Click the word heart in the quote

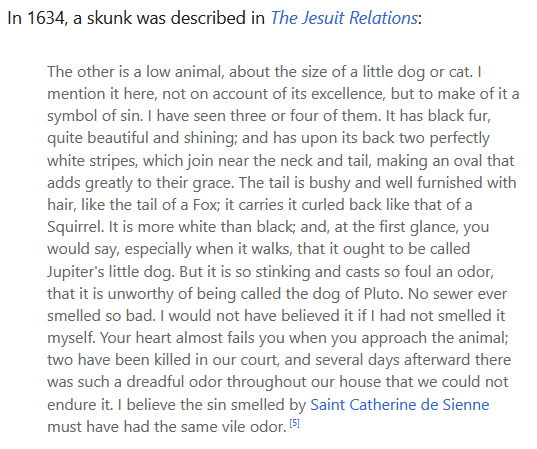[x=153, y=338]
